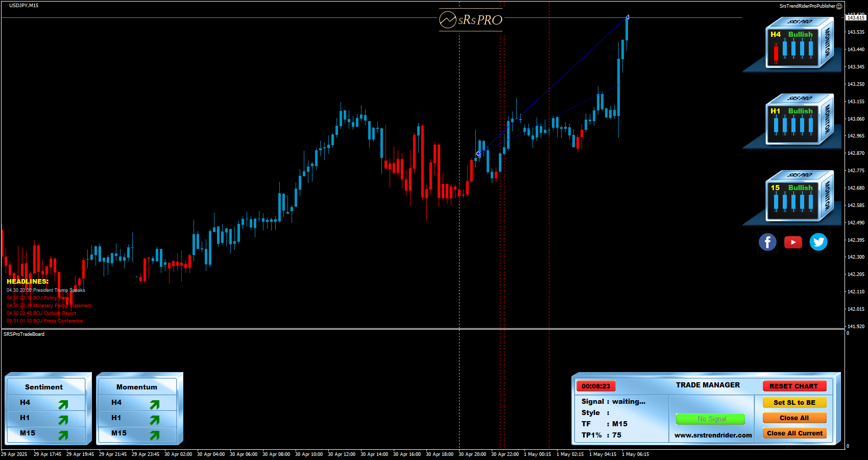Screen dimensions: 868x460
Task: Open the YouTube icon link
Action: pyautogui.click(x=793, y=242)
